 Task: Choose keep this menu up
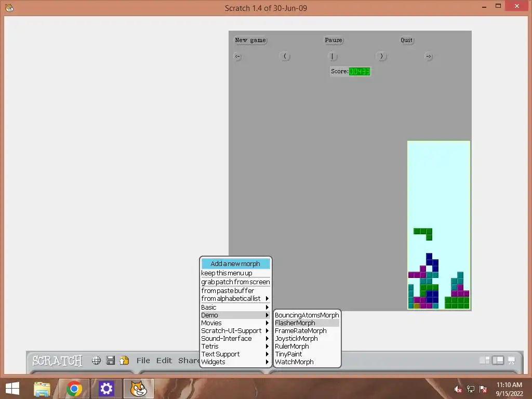[236, 273]
